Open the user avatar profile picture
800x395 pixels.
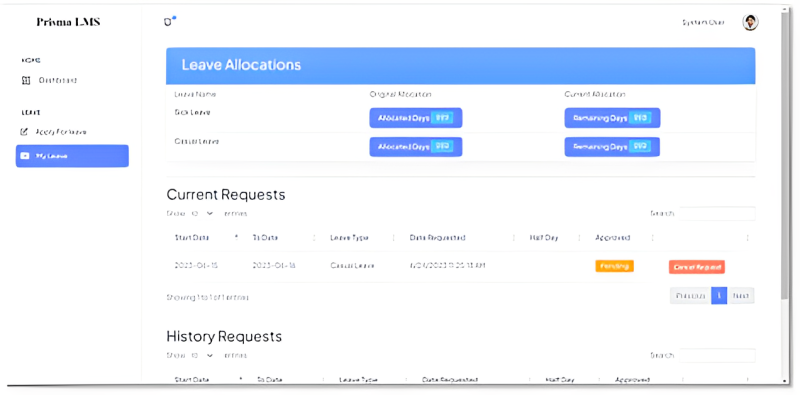749,22
